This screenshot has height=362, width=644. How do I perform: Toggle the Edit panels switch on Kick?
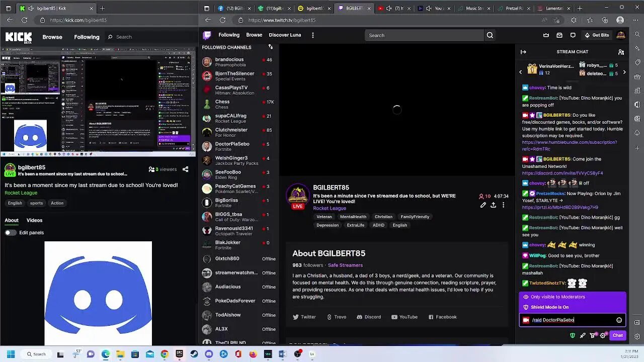coord(11,233)
